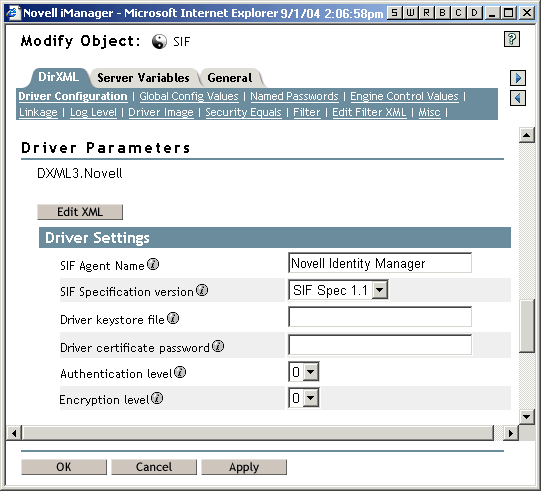This screenshot has width=541, height=491.
Task: Click the OK button
Action: click(x=64, y=467)
